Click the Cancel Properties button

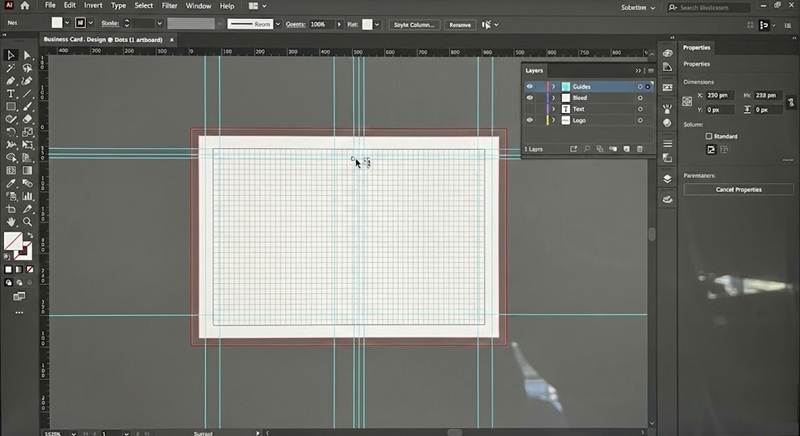738,189
